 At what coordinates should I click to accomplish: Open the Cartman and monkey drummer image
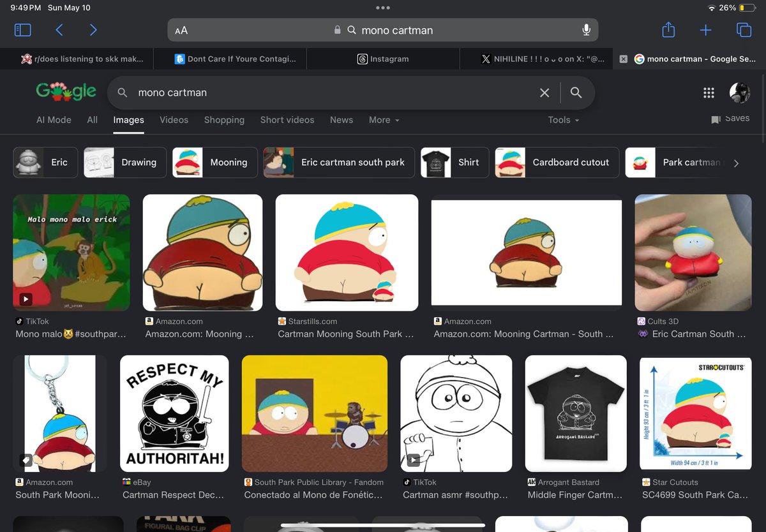point(315,413)
